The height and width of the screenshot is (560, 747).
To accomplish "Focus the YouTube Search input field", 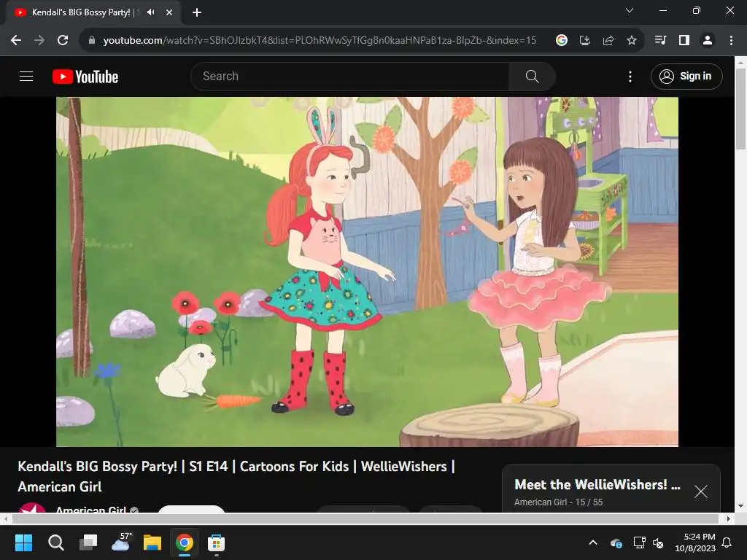I will (349, 76).
